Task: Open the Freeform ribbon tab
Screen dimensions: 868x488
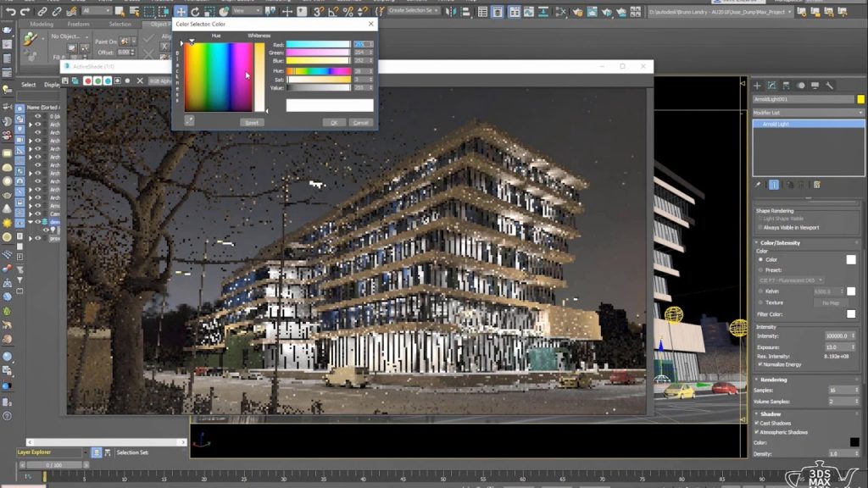Action: point(81,24)
